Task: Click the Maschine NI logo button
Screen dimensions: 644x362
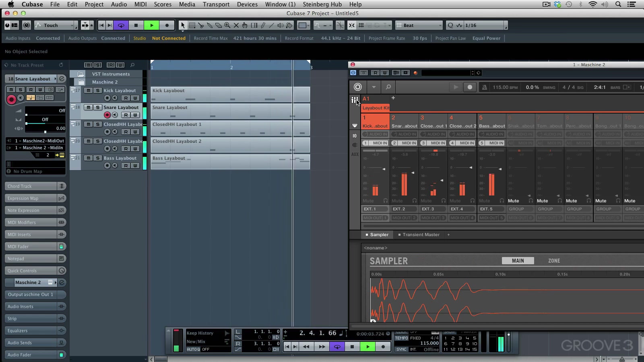Action: [x=357, y=87]
